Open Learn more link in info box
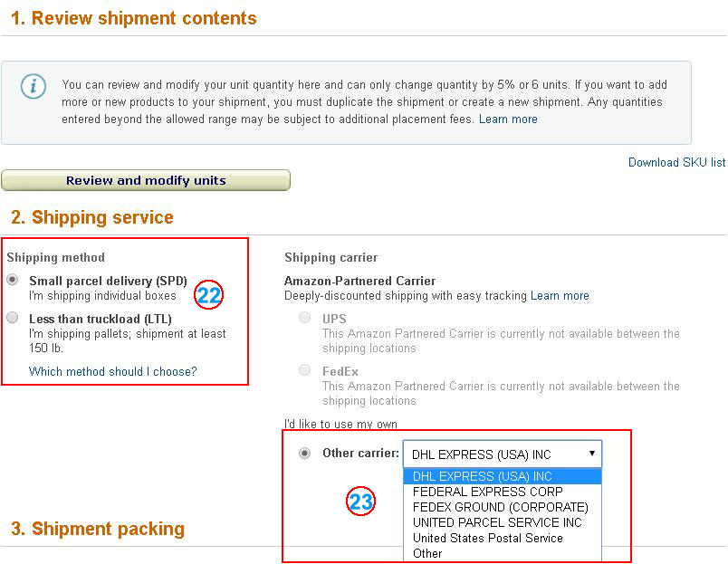Screen dimensions: 728x564 [x=508, y=119]
